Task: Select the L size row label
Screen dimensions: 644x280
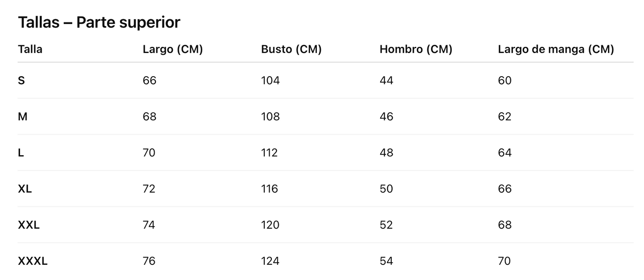Action: 21,153
